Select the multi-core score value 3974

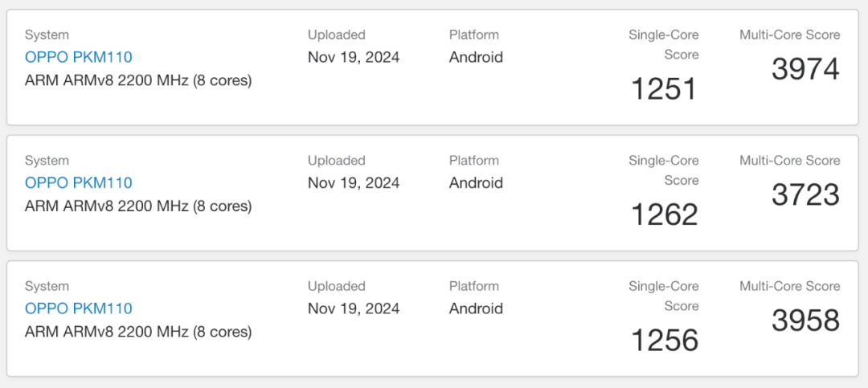(805, 69)
